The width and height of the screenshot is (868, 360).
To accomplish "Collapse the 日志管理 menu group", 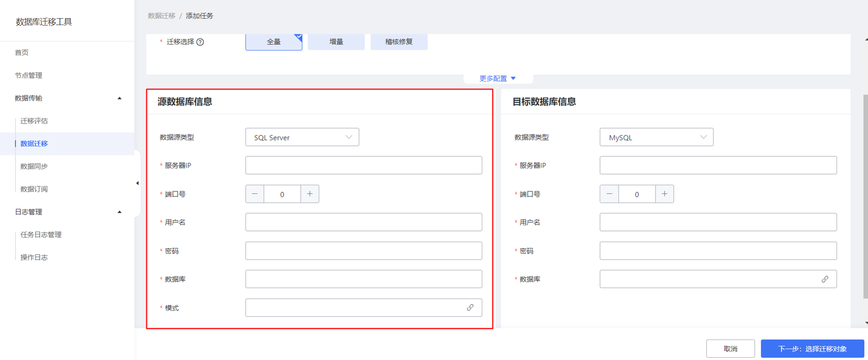I will click(x=67, y=212).
